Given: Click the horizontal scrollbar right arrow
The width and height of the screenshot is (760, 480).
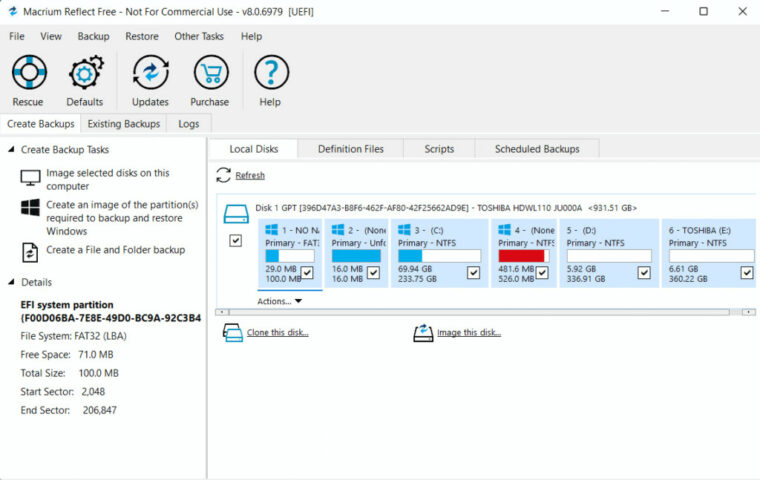Looking at the screenshot, I should (x=749, y=312).
